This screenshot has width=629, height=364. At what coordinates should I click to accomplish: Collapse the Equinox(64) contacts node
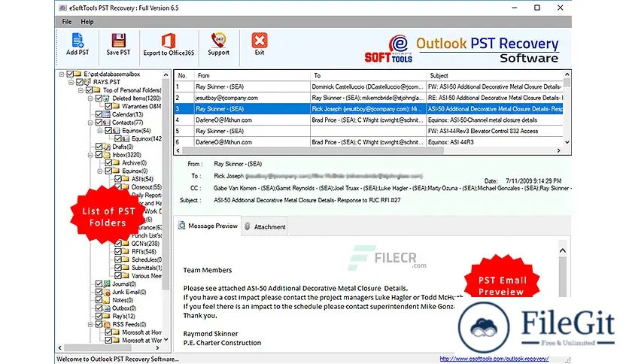click(100, 131)
